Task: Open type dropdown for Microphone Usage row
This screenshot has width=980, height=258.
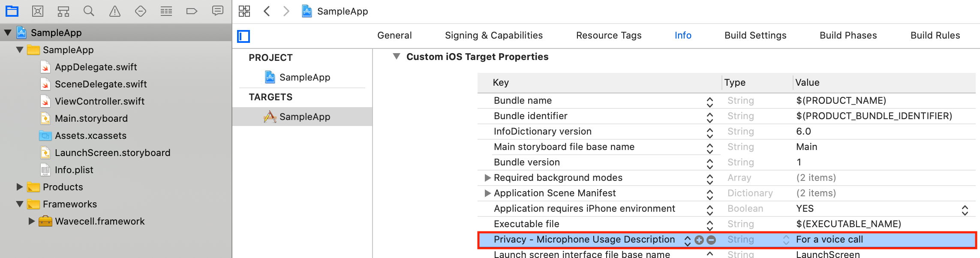Action: tap(786, 240)
